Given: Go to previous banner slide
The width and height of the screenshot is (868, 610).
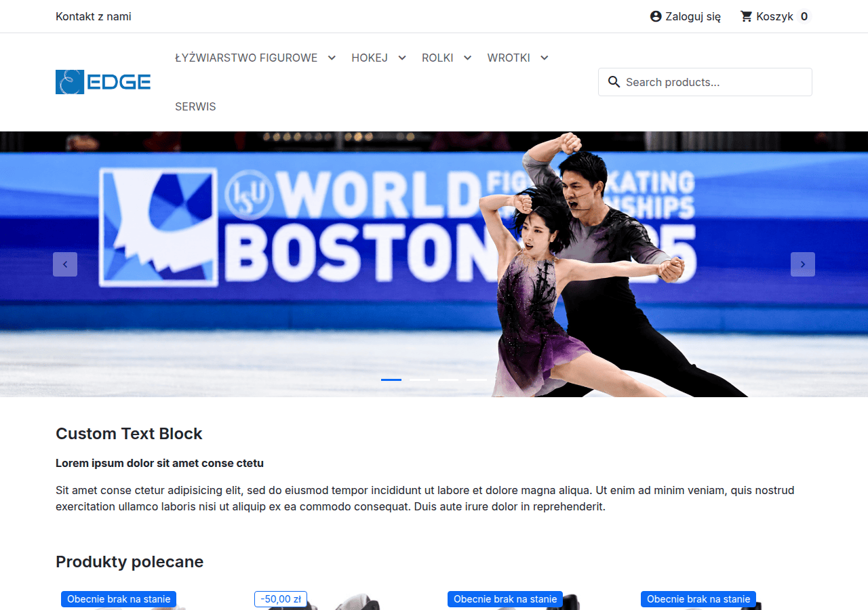Looking at the screenshot, I should (x=65, y=264).
